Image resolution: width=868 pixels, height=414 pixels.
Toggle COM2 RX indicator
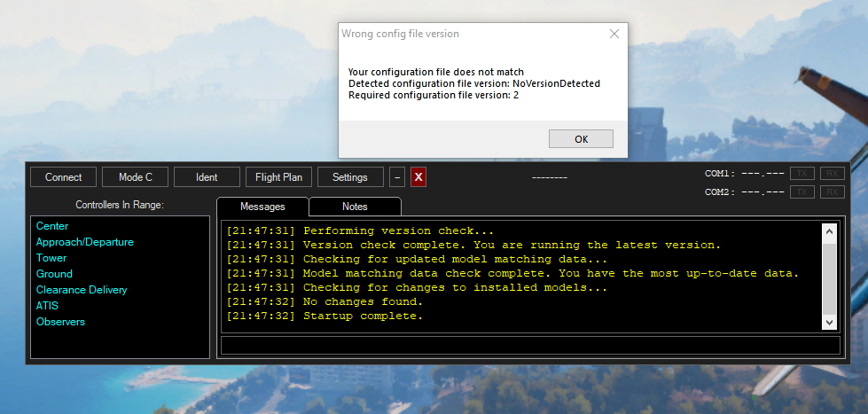(832, 191)
